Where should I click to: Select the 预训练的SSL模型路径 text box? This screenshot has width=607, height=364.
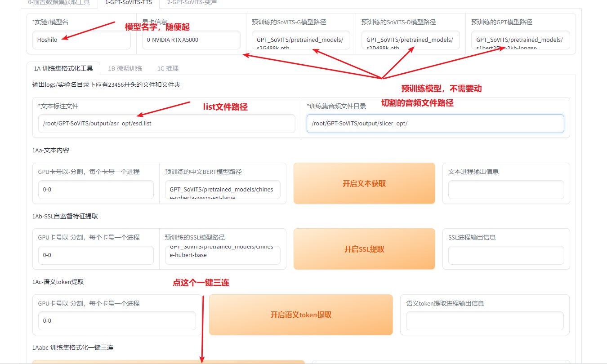pyautogui.click(x=222, y=255)
